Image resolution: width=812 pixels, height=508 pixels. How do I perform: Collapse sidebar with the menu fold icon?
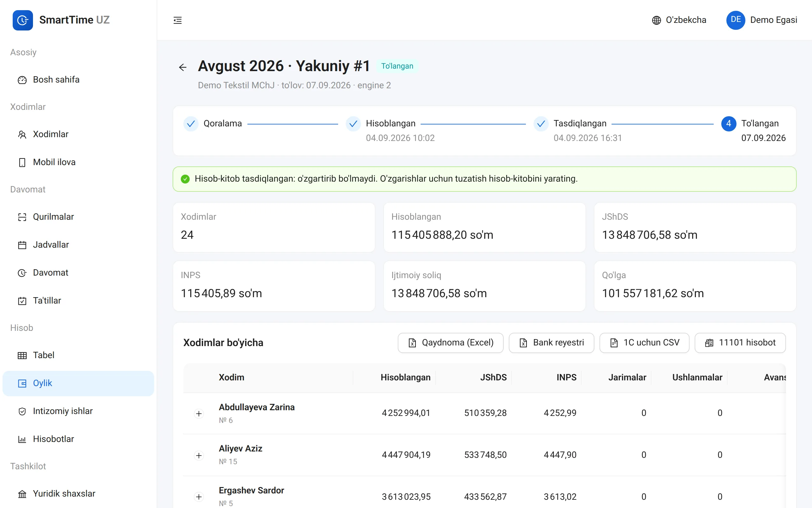(x=178, y=20)
